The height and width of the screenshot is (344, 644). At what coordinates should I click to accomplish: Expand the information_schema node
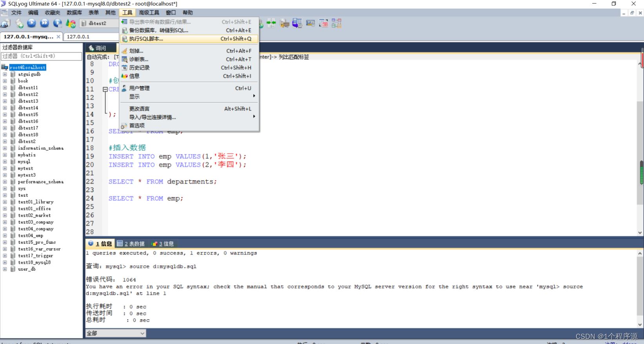coord(5,148)
